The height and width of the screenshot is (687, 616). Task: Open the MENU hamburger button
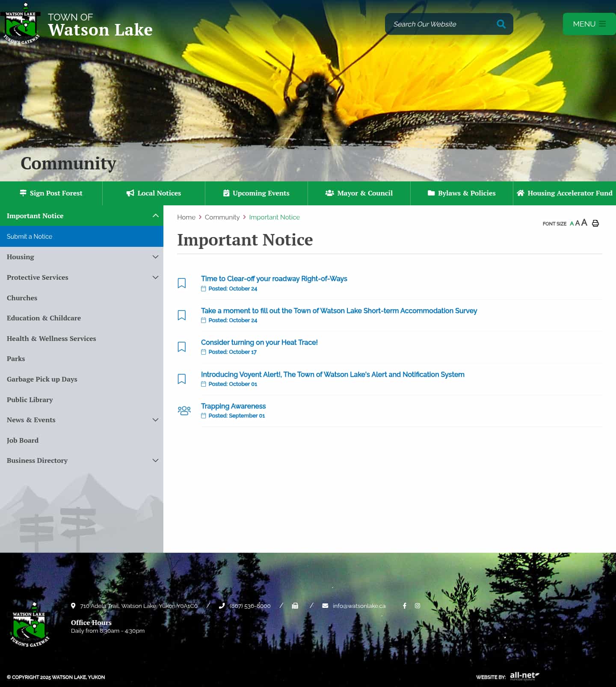click(589, 24)
